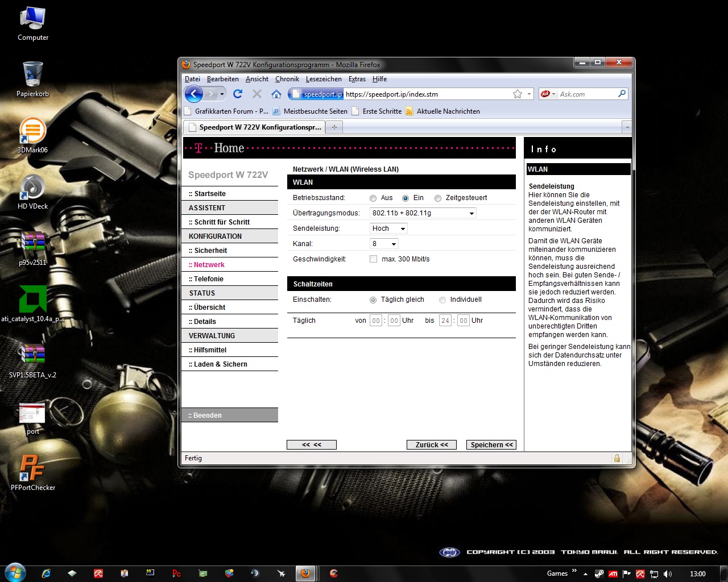728x582 pixels.
Task: Click the Ask.com search magnifier icon
Action: (622, 94)
